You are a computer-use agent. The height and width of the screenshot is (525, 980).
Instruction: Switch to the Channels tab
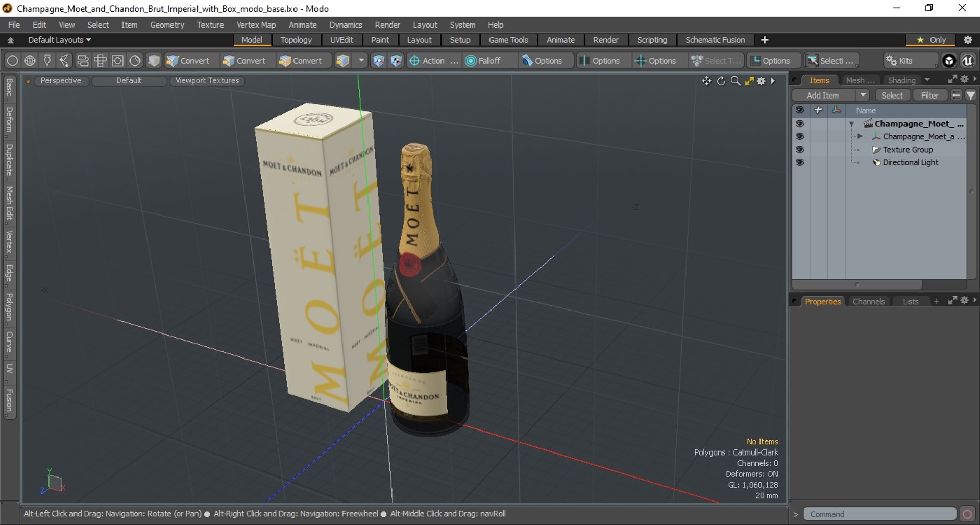click(868, 302)
